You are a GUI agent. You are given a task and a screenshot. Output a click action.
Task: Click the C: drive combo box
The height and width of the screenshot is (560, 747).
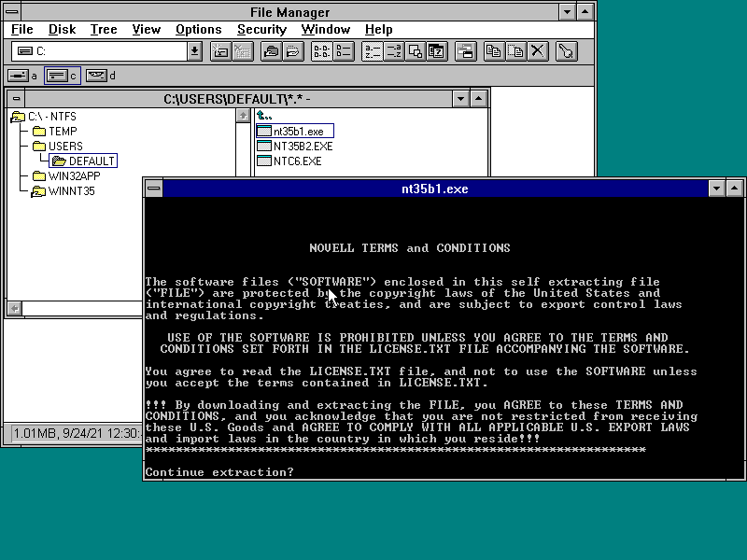coord(101,51)
